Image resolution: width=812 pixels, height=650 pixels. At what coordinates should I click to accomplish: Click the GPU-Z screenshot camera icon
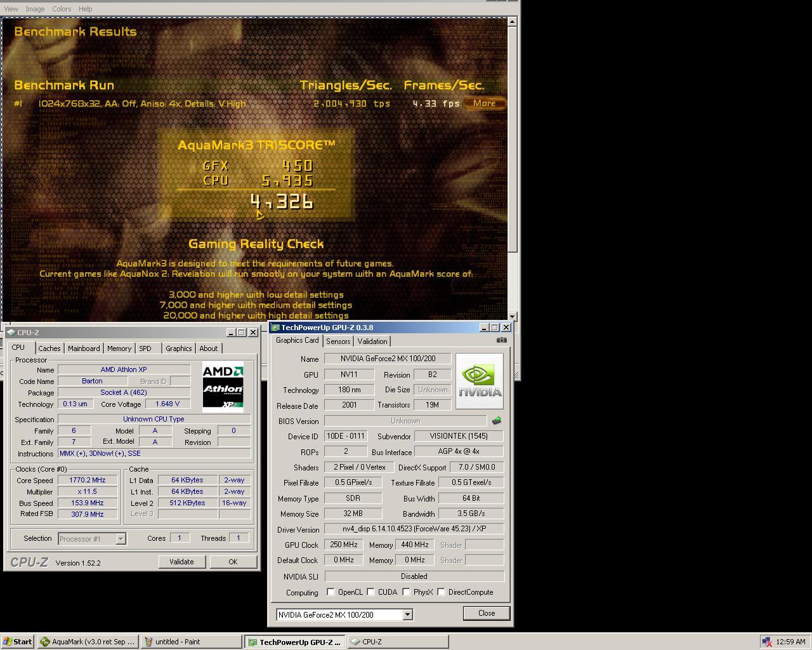pyautogui.click(x=501, y=340)
